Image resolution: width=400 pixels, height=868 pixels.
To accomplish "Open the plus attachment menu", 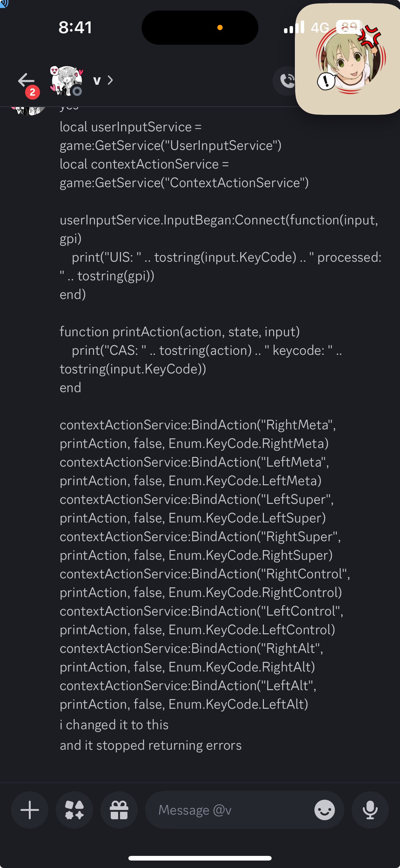I will (x=30, y=810).
